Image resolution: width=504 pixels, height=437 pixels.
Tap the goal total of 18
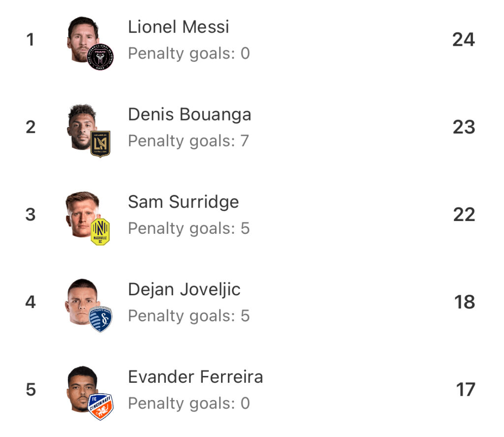coord(464,302)
